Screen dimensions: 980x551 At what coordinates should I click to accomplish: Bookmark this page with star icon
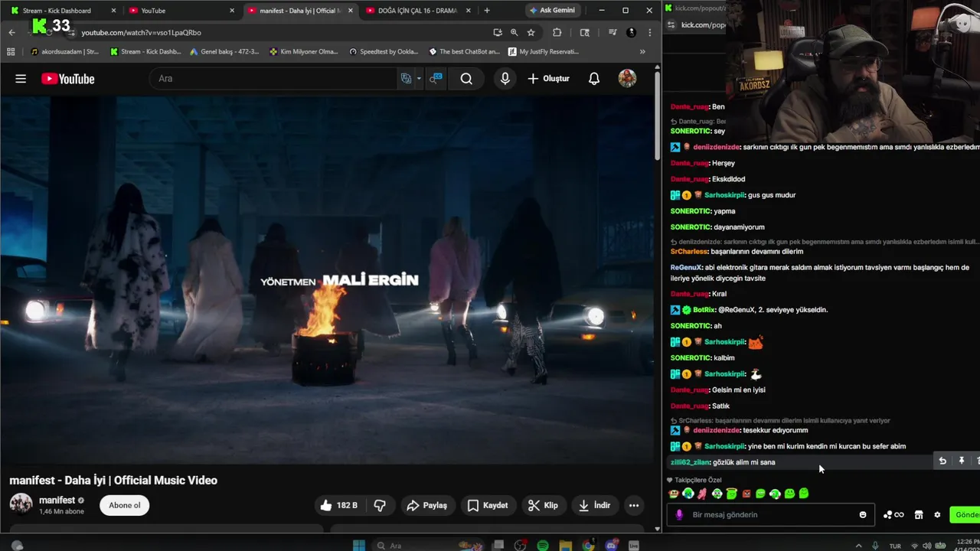[x=531, y=33]
